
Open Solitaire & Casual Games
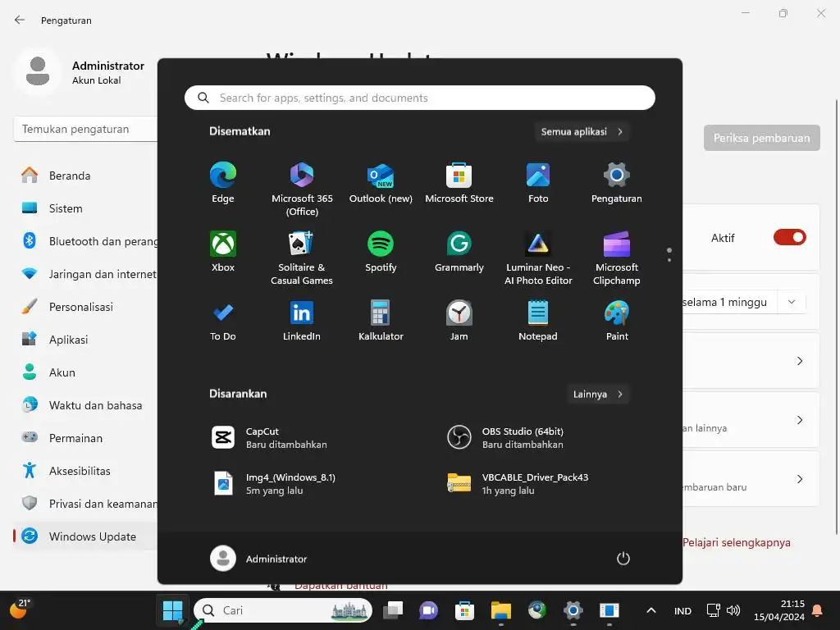pyautogui.click(x=302, y=258)
